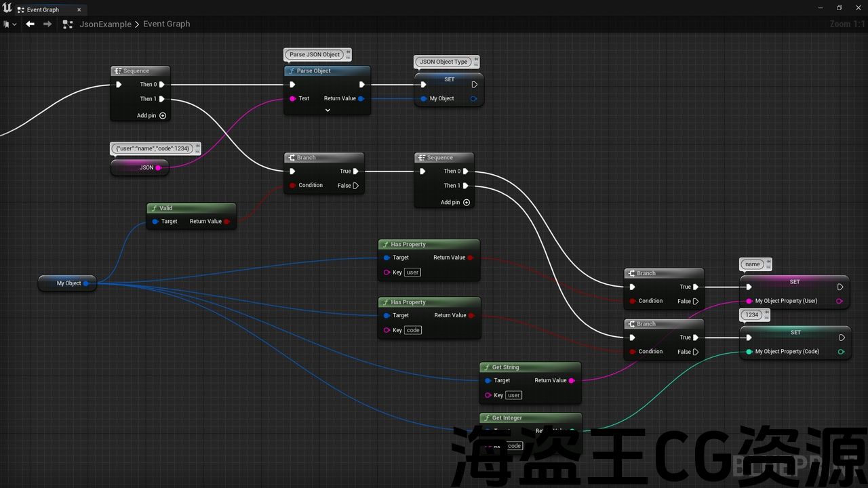The height and width of the screenshot is (488, 868).
Task: Click the f icon on the Valid node
Action: point(154,208)
